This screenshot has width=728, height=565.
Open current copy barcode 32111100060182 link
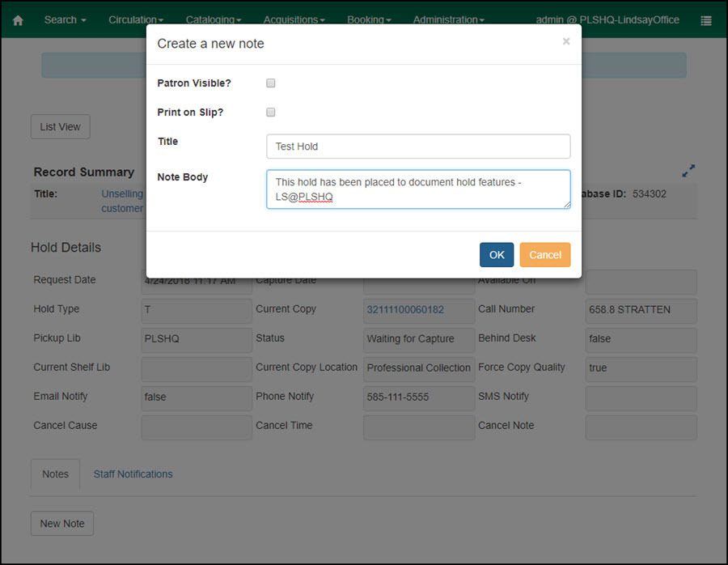[x=405, y=310]
